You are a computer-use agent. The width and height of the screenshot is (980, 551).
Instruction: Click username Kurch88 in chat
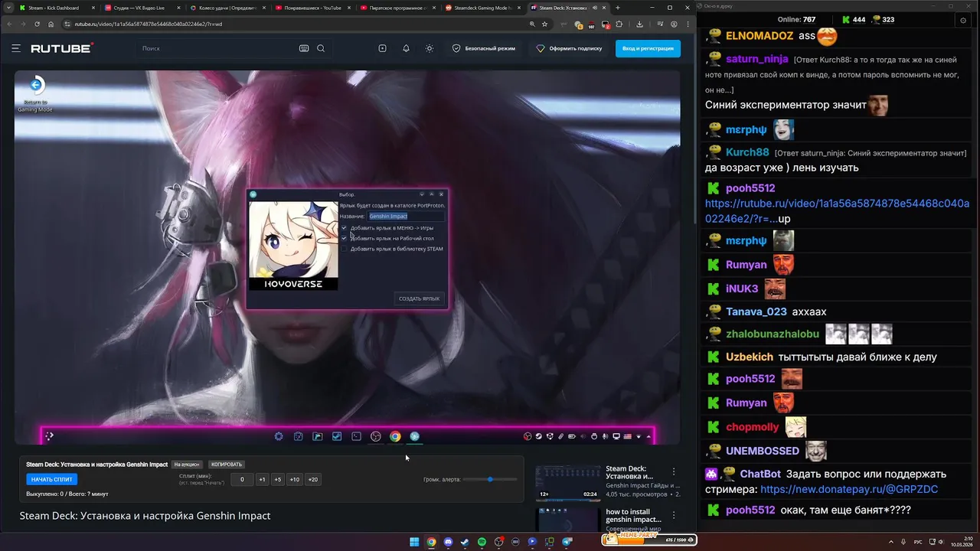click(x=747, y=152)
